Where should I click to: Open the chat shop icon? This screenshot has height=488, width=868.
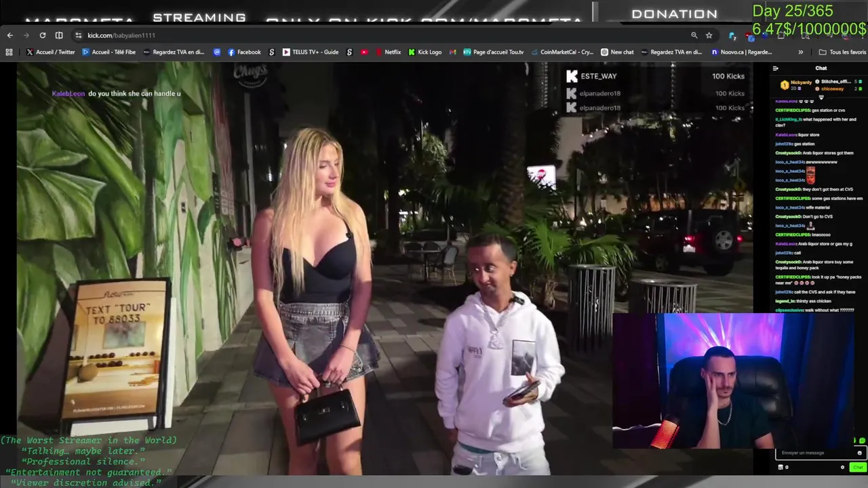pos(781,467)
